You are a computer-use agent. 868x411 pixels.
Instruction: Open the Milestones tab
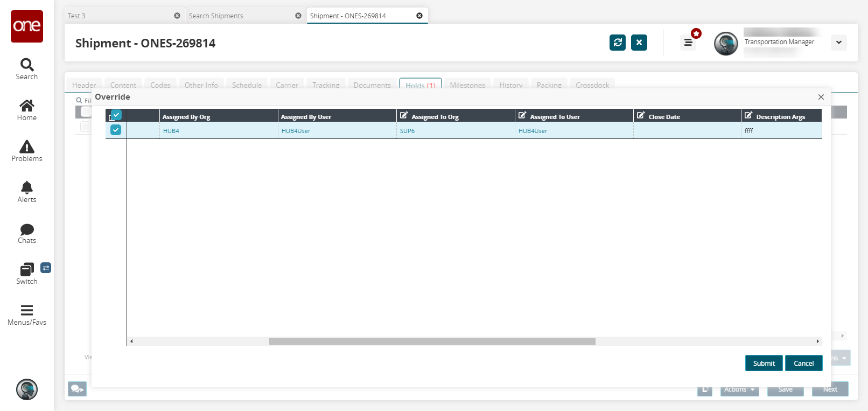(467, 85)
